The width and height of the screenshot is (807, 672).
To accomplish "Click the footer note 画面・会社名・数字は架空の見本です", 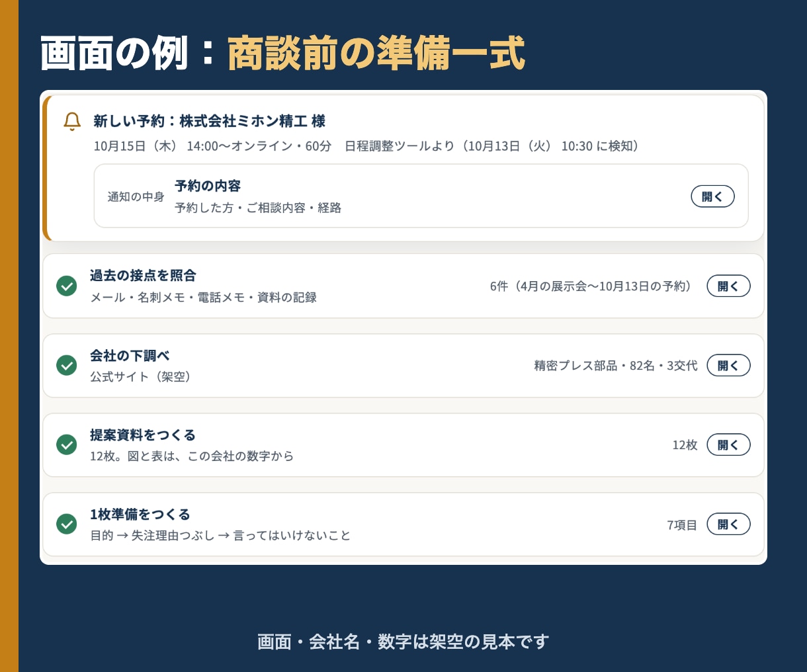I will tap(403, 642).
